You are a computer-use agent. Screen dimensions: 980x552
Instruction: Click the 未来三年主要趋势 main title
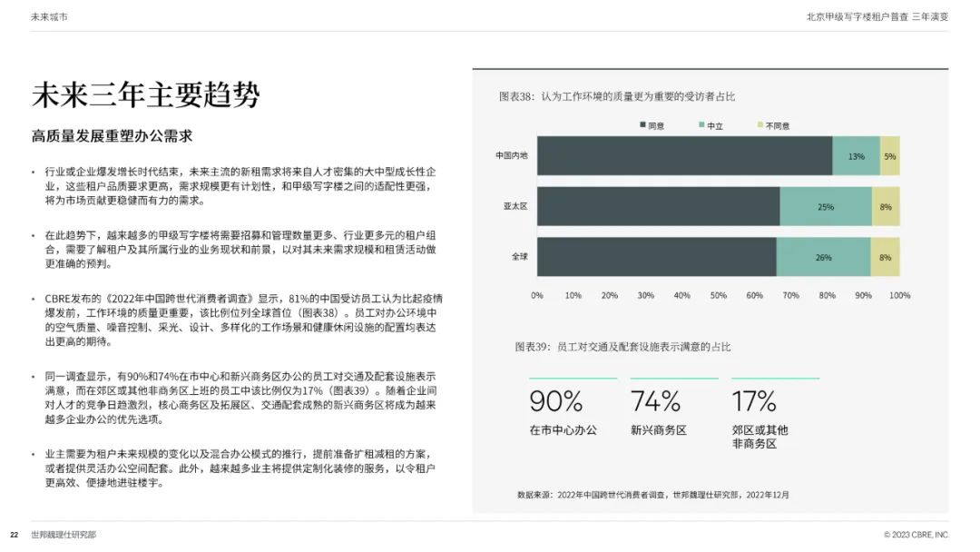point(145,95)
